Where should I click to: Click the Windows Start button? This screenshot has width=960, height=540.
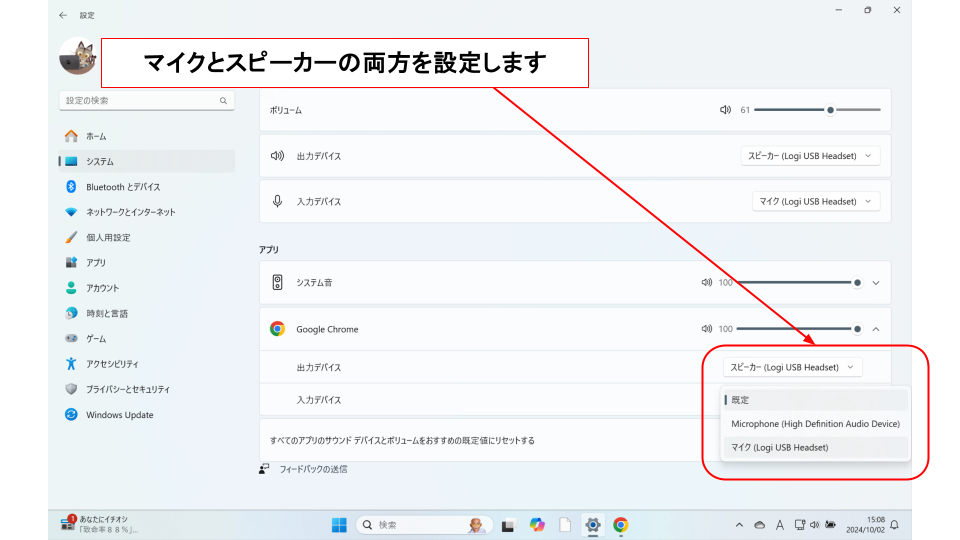tap(339, 525)
